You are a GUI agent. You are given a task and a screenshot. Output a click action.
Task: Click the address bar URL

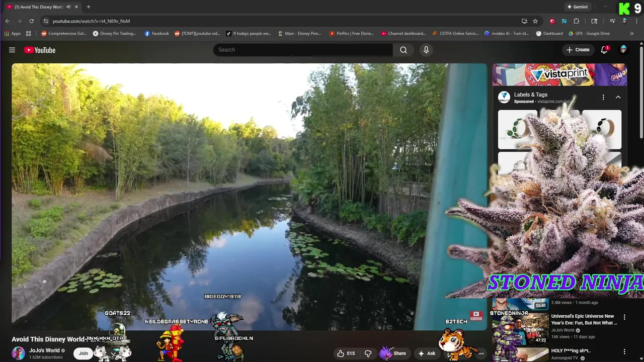coord(91,21)
